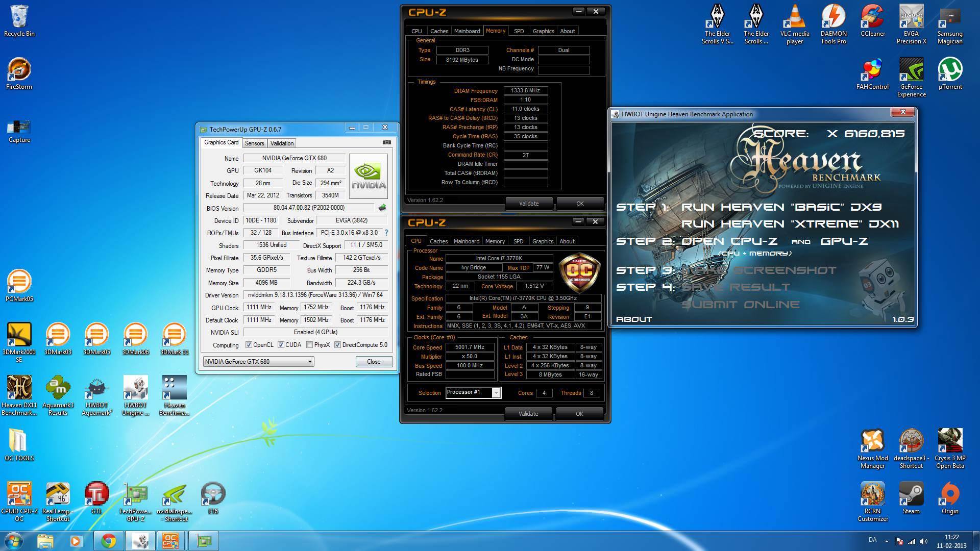Click ABOUT in HWBOT Heaven window
Image resolution: width=980 pixels, height=551 pixels.
pos(634,319)
